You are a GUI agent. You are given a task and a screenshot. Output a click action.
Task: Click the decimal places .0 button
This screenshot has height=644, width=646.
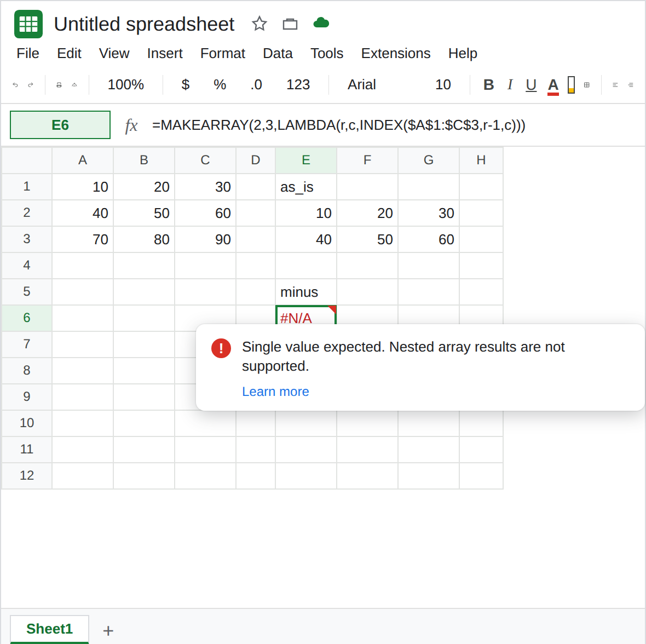(x=256, y=84)
